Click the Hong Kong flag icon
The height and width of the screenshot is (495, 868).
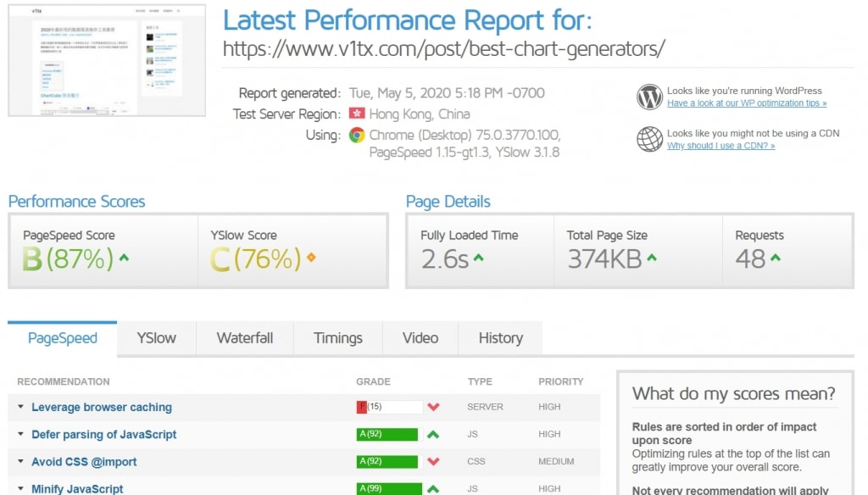(x=357, y=114)
